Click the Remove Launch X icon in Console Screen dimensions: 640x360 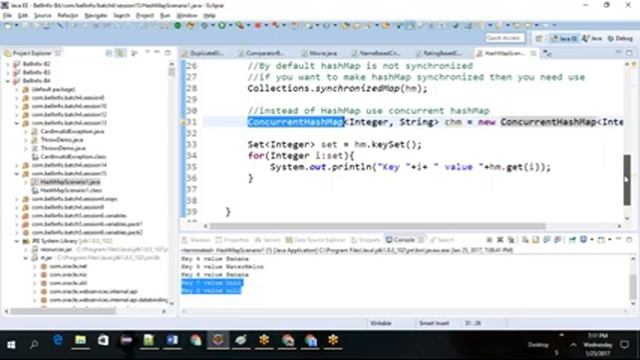500,240
